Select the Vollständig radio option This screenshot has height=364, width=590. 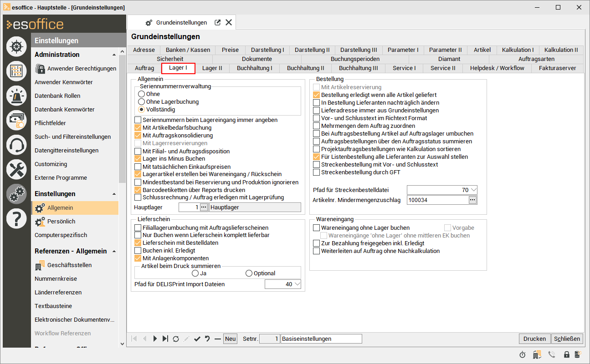(x=157, y=110)
